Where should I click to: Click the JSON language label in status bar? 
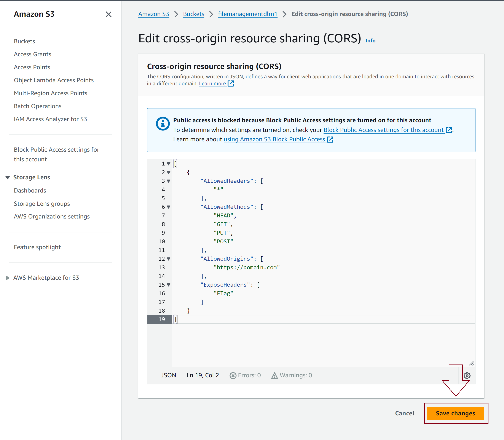169,375
